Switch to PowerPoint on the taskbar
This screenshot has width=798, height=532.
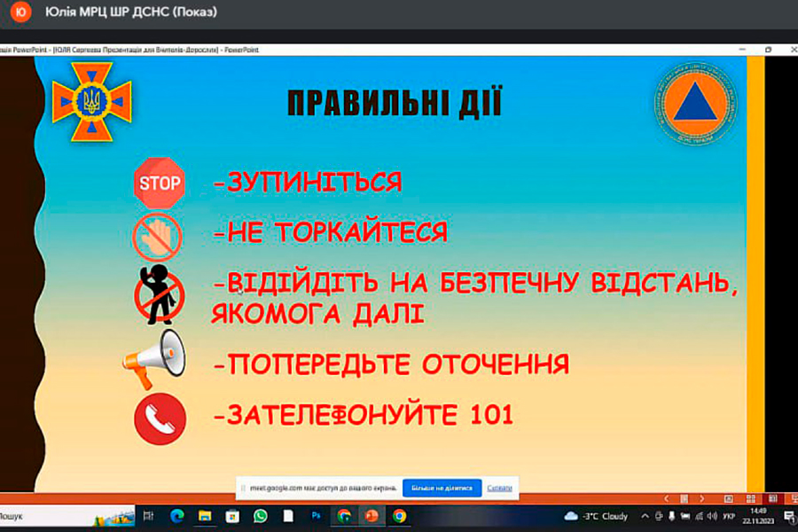372,516
